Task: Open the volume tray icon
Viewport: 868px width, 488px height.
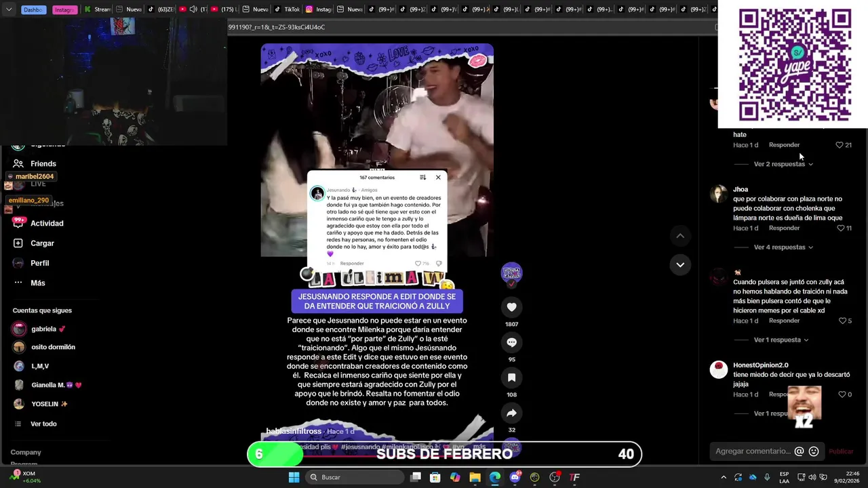Action: click(x=812, y=477)
